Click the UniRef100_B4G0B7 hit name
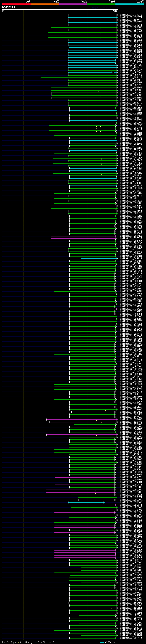Screen dimensions: 146x644 click(x=131, y=37)
